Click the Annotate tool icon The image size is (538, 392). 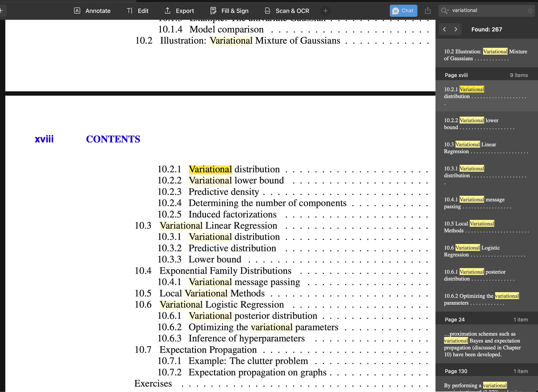(77, 11)
